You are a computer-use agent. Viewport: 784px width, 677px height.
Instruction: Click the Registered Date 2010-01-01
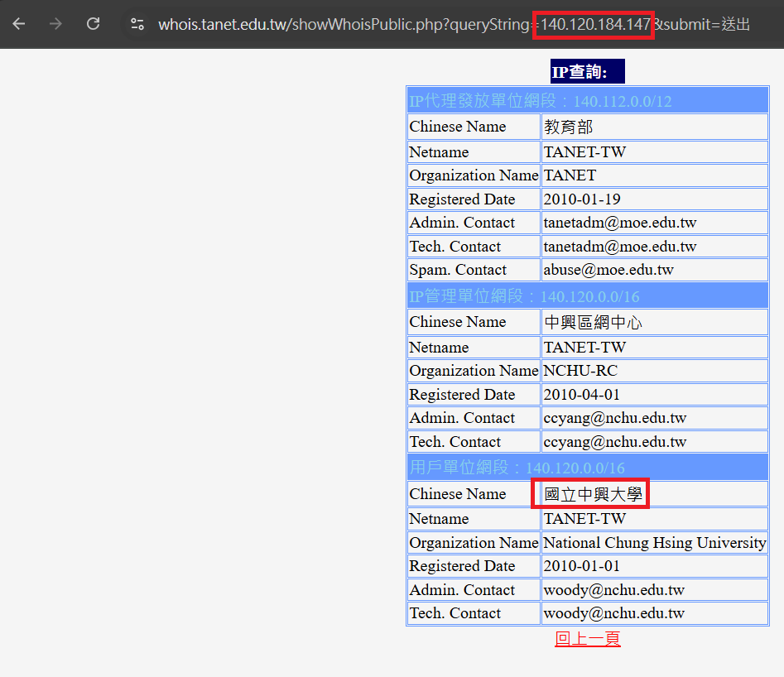(x=655, y=566)
